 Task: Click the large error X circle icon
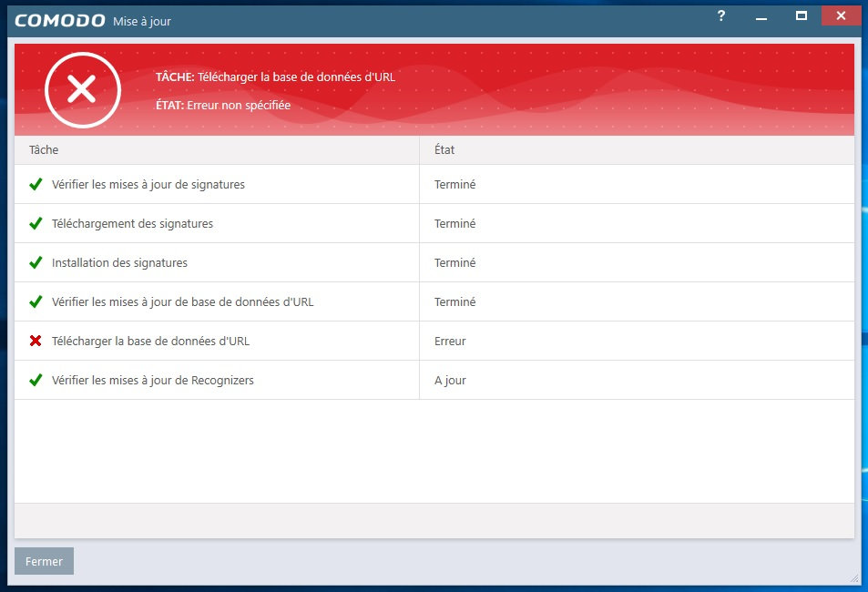click(x=83, y=90)
